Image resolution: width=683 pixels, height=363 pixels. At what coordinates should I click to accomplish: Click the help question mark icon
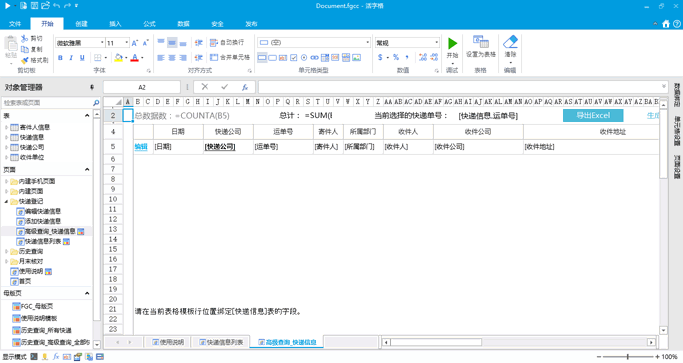(677, 24)
